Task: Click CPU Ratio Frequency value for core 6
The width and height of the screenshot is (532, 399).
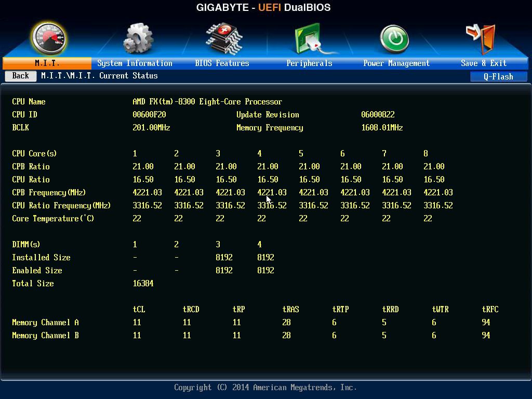Action: click(x=355, y=206)
